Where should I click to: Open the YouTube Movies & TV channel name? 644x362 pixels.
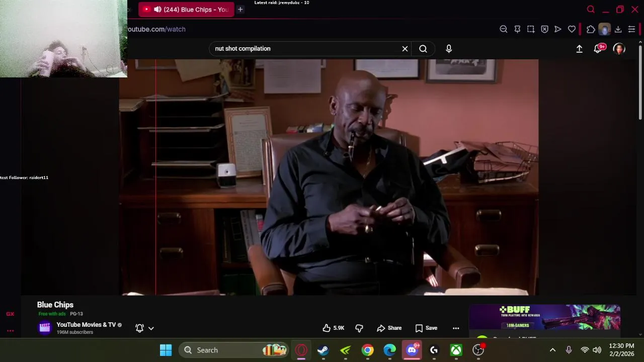click(x=86, y=325)
